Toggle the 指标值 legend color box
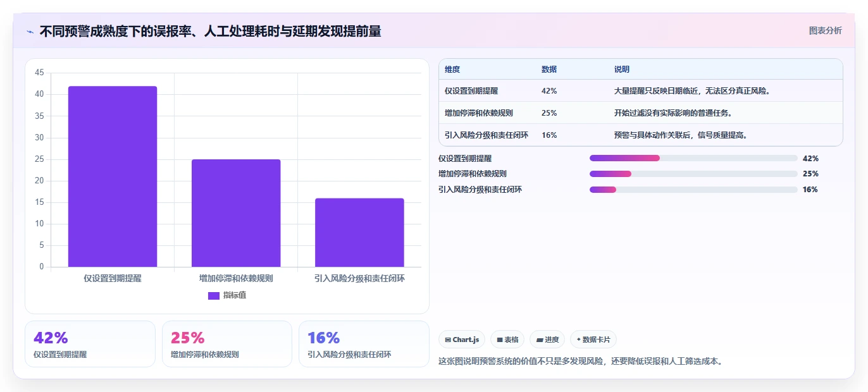Screen dimensions: 868x392 214,295
